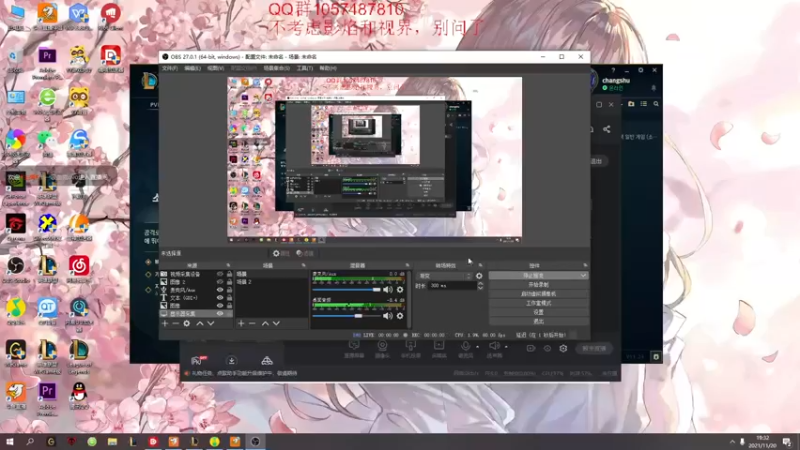Toggle visibility of 视频采集设备 source
Image resolution: width=800 pixels, height=450 pixels.
coord(220,274)
